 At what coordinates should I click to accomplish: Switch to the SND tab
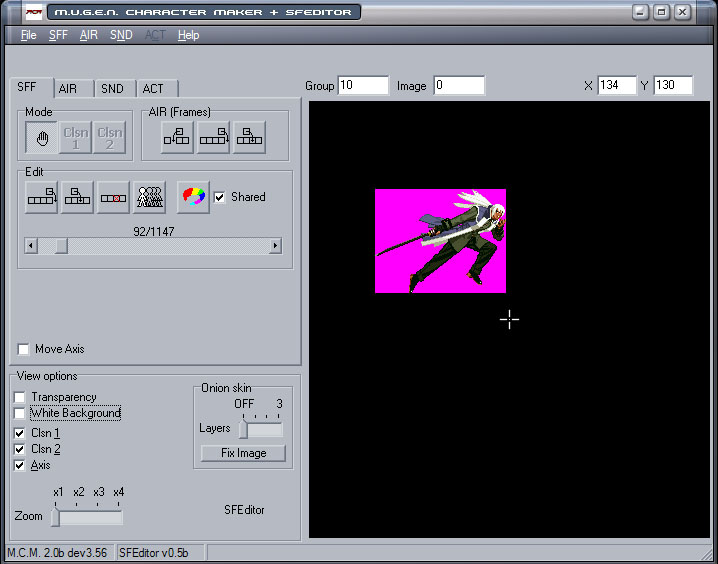click(113, 89)
